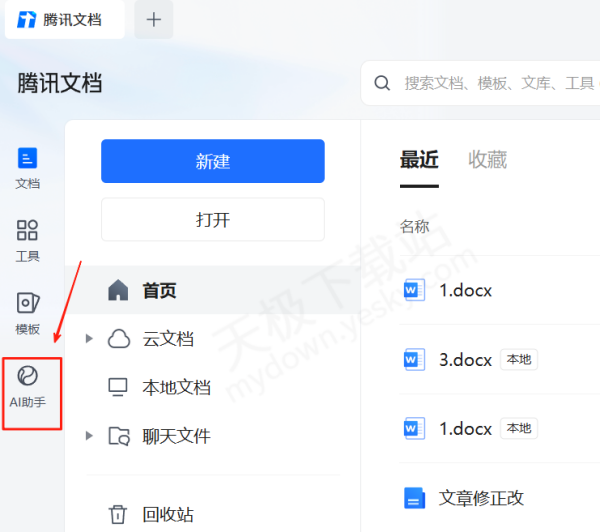Switch to the 收藏 tab
This screenshot has width=600, height=532.
click(488, 160)
